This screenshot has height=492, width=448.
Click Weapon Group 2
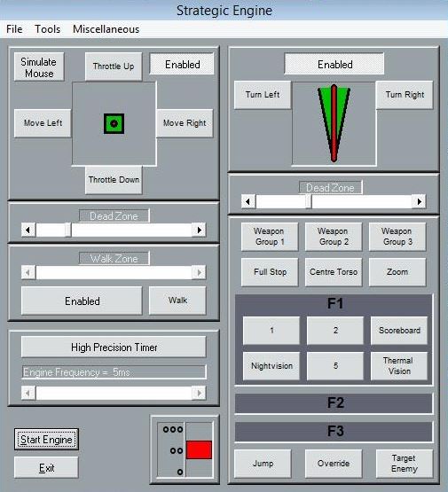pos(334,237)
